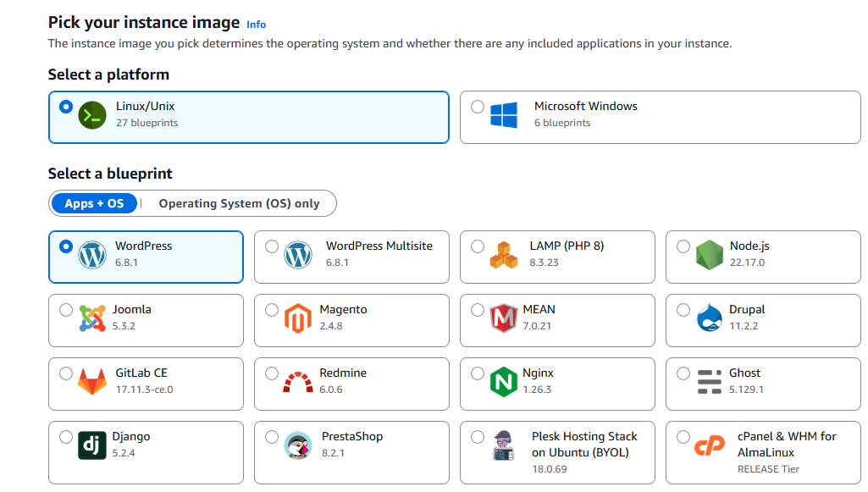Click the Magento version '2.4.8'
This screenshot has width=868, height=492.
click(331, 326)
